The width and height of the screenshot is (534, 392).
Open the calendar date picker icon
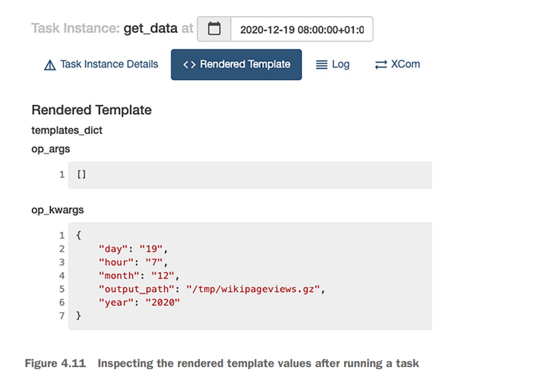click(x=214, y=29)
